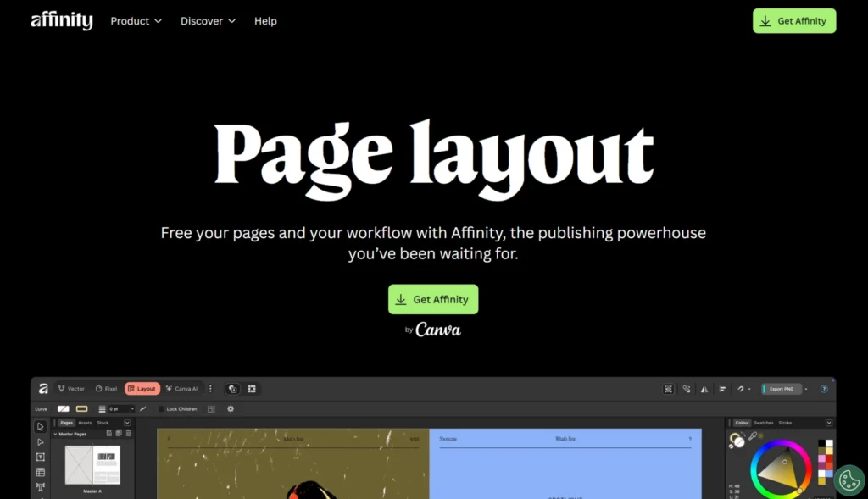868x499 pixels.
Task: Click the stroke pressure curve icon
Action: (142, 409)
